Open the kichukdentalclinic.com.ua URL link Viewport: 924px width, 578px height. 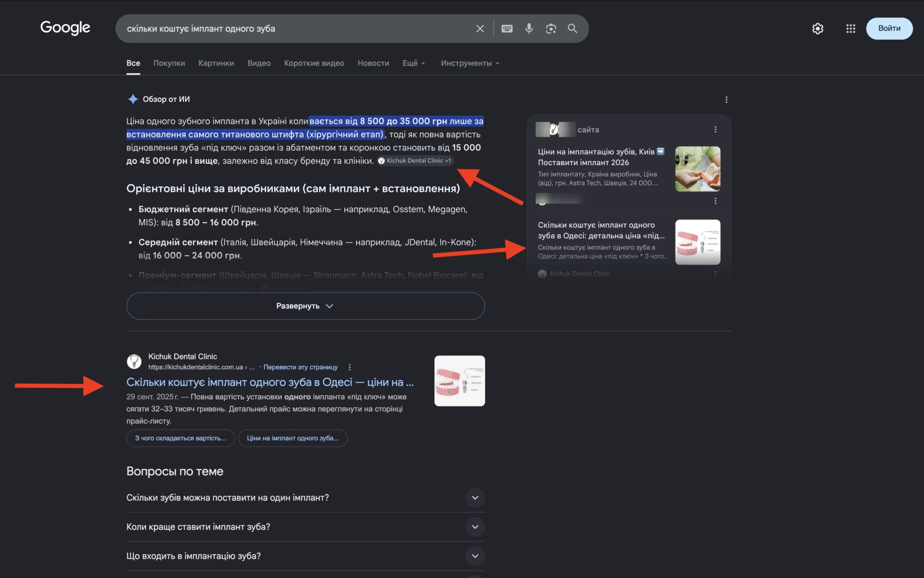[201, 367]
